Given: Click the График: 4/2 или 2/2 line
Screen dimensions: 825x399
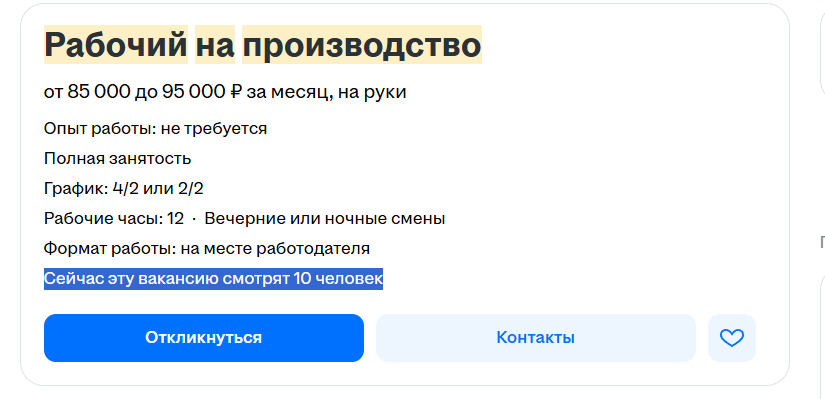Looking at the screenshot, I should click(x=124, y=188).
